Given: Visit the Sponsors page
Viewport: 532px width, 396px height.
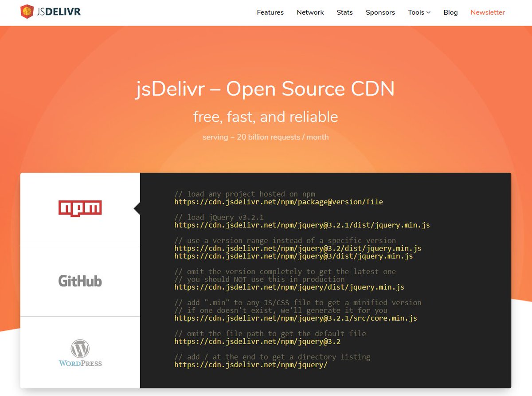Looking at the screenshot, I should [380, 12].
